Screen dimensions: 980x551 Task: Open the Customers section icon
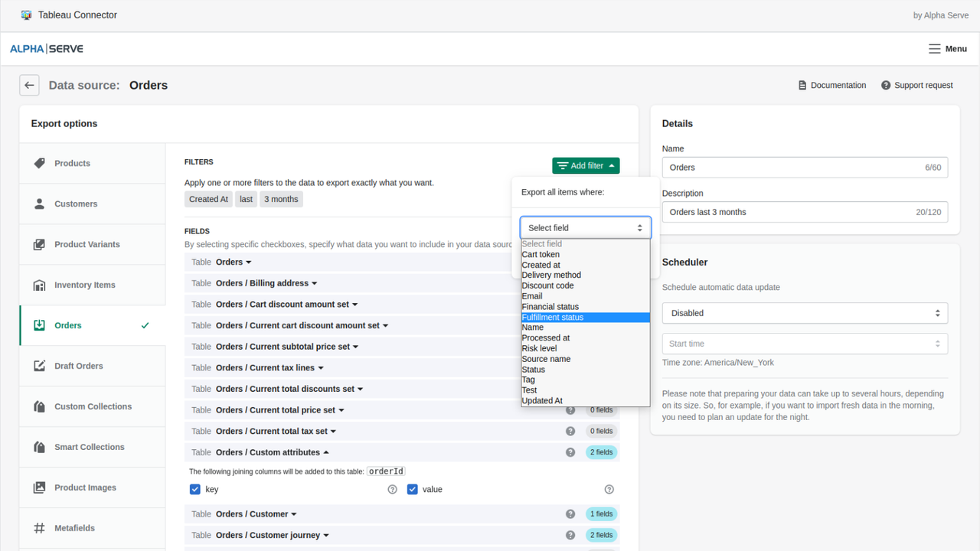pos(40,204)
